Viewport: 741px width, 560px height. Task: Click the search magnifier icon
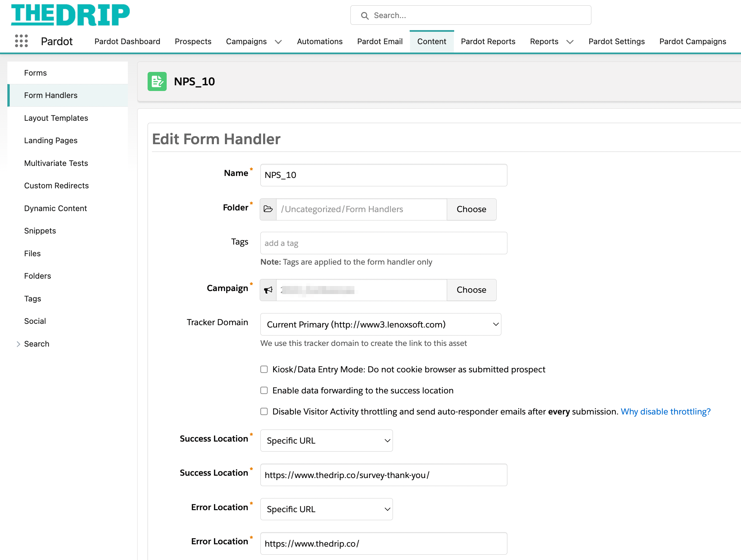pos(365,15)
